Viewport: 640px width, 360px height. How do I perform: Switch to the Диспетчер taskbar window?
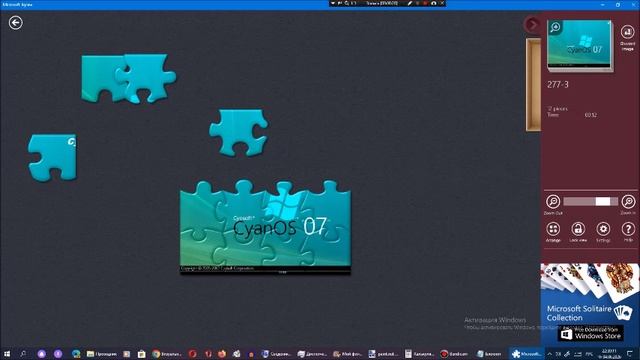[312, 354]
